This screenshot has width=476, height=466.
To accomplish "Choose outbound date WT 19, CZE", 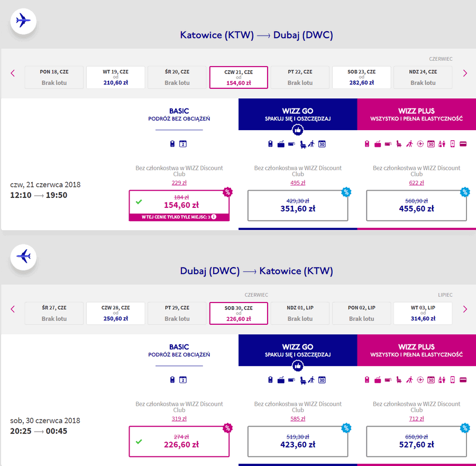I will point(116,77).
